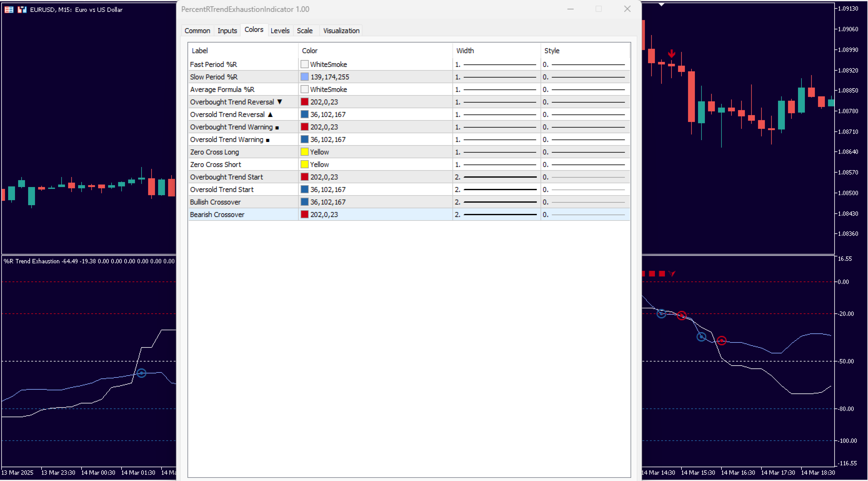This screenshot has height=481, width=868.
Task: Open style dropdown for Fast Period %R
Action: coord(585,64)
